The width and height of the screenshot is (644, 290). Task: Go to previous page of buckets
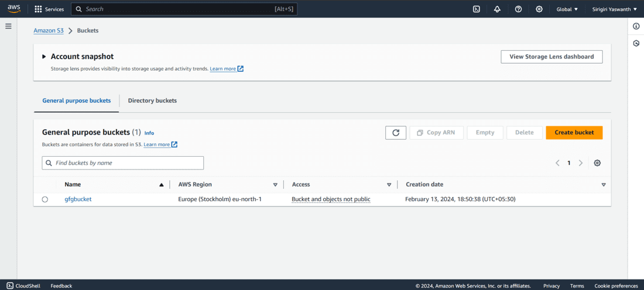pos(557,163)
